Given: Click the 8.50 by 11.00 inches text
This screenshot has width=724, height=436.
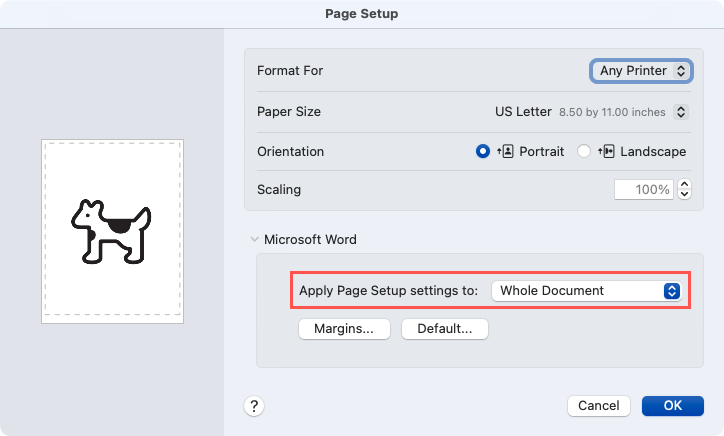Looking at the screenshot, I should tap(612, 112).
